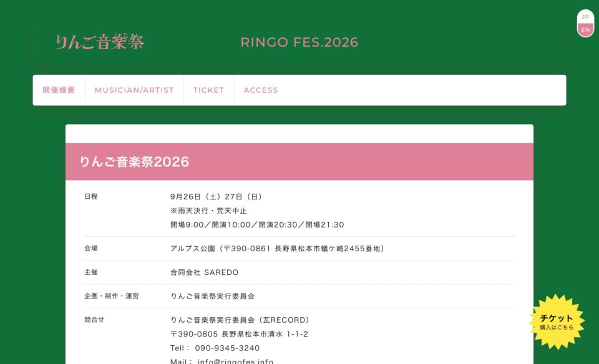Click the ※雨天決行・荒天中止 note
Viewport: 599px width, 364px height.
[208, 211]
